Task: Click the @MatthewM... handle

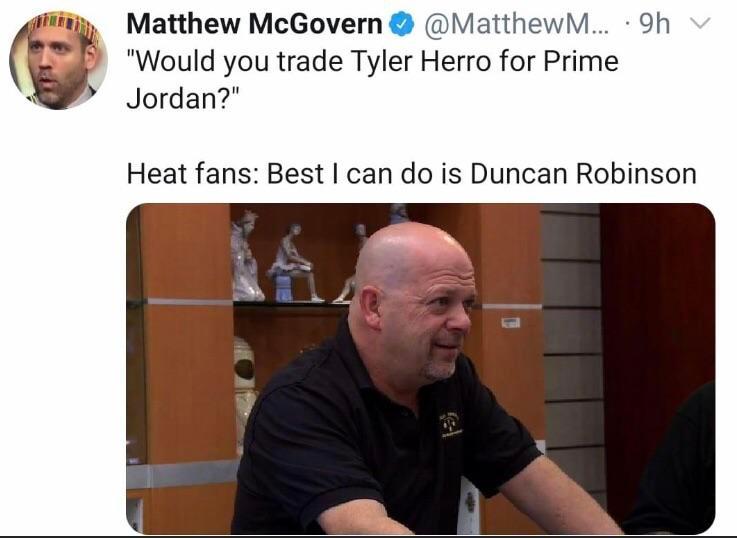Action: click(x=516, y=23)
